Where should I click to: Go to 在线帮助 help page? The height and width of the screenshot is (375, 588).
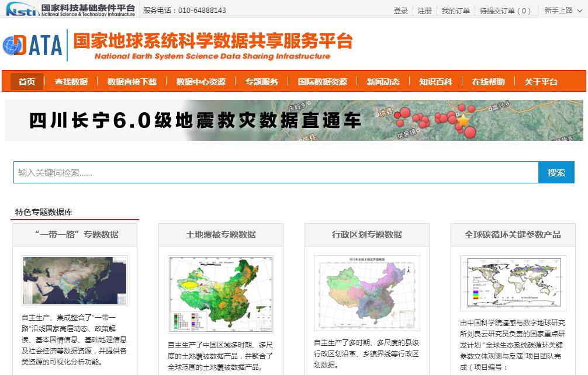489,82
